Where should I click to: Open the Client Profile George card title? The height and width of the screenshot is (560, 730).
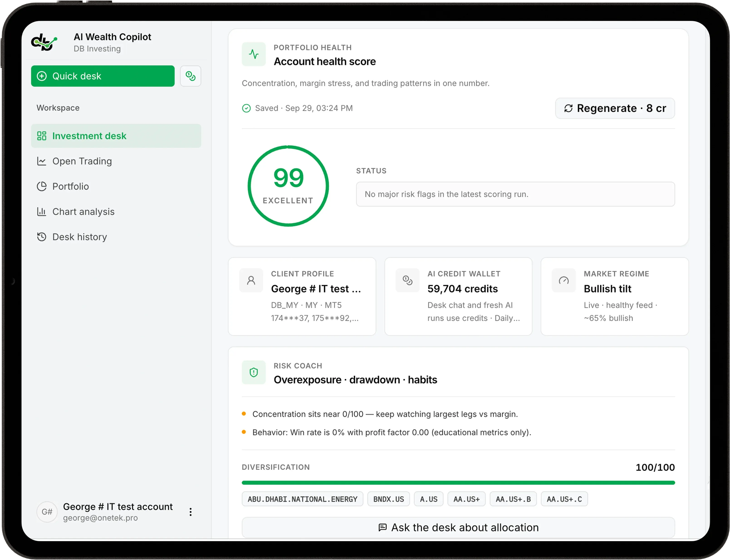point(316,289)
